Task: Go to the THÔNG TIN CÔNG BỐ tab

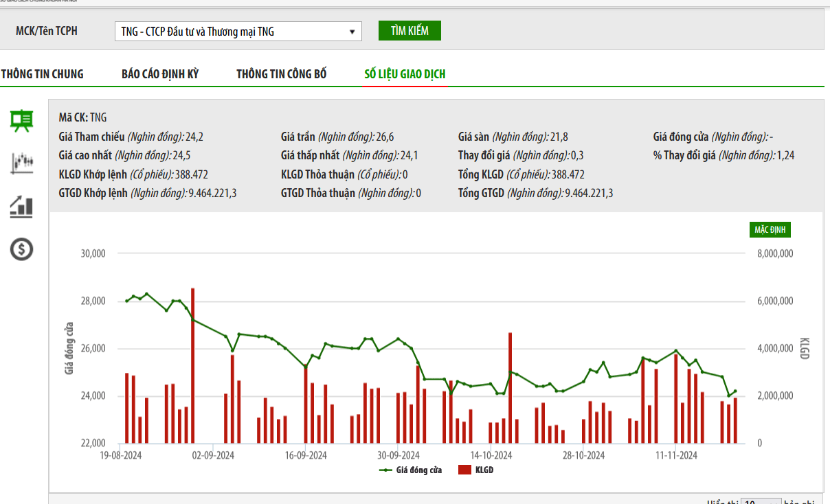Action: pyautogui.click(x=282, y=74)
